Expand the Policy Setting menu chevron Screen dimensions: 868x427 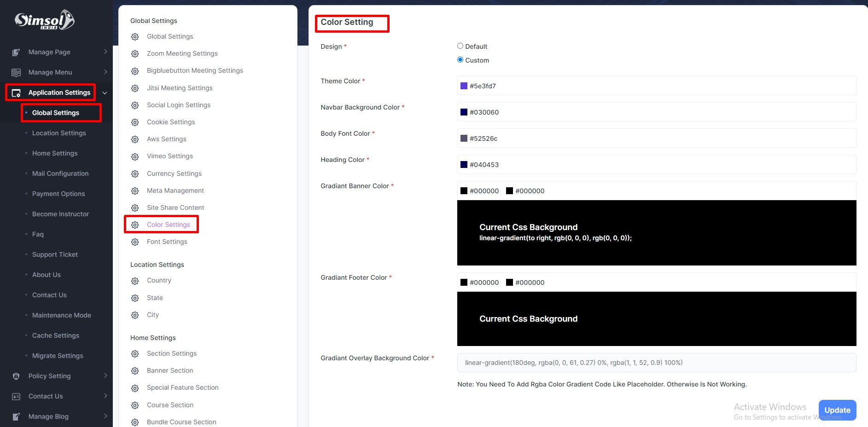(105, 376)
